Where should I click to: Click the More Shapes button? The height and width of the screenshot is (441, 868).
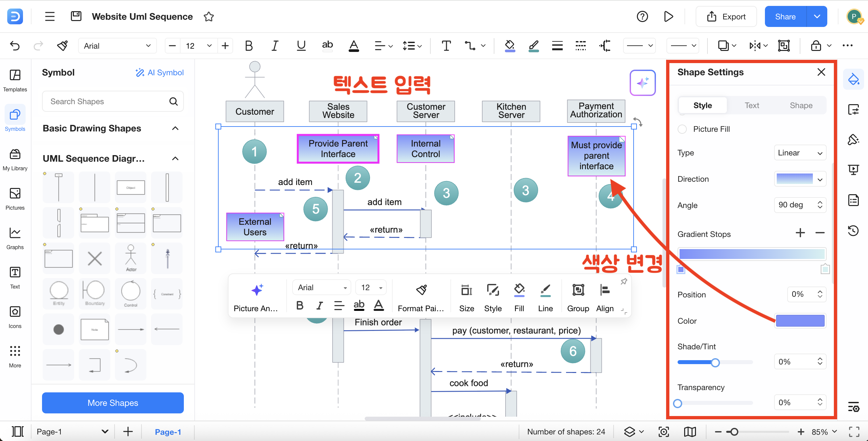coord(113,403)
